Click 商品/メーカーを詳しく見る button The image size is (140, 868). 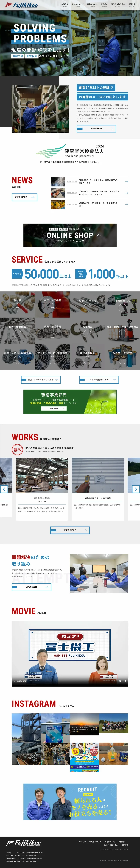pos(41,380)
